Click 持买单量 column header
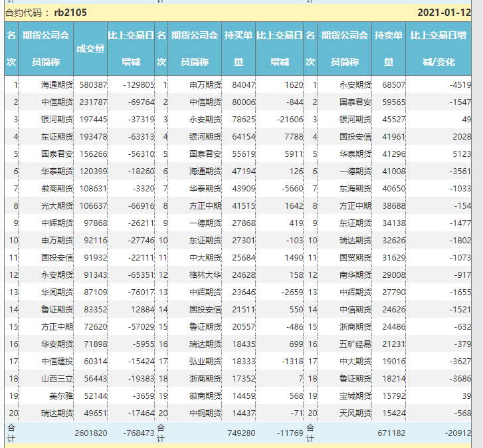 coord(239,49)
